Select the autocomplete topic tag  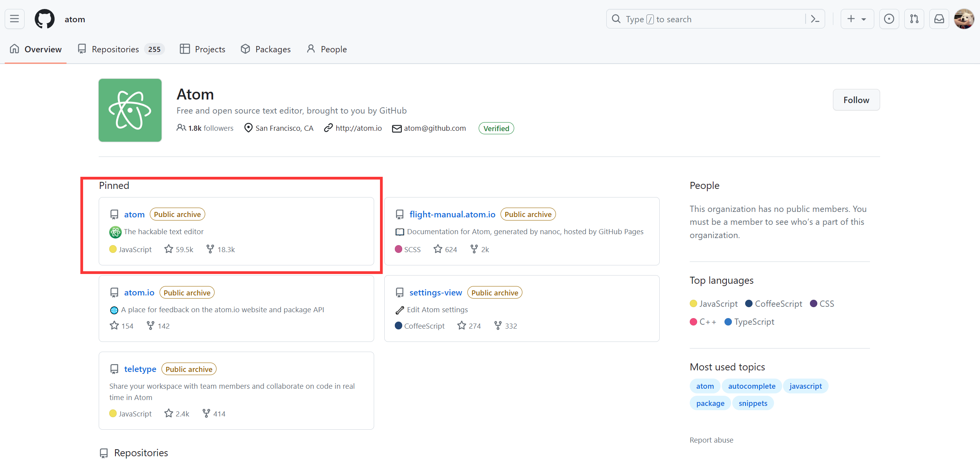[x=752, y=386]
